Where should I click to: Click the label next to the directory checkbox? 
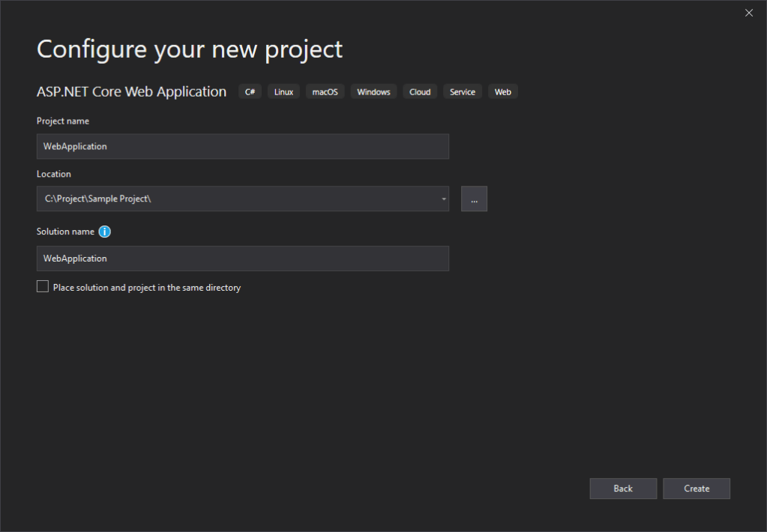147,288
